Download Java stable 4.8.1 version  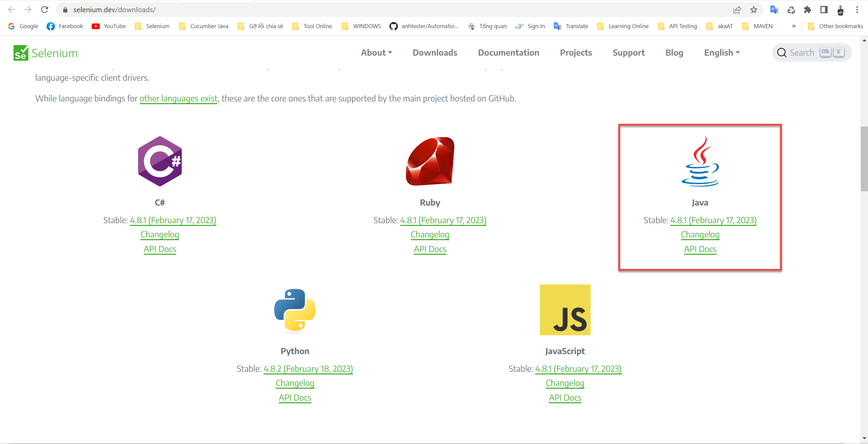coord(713,220)
